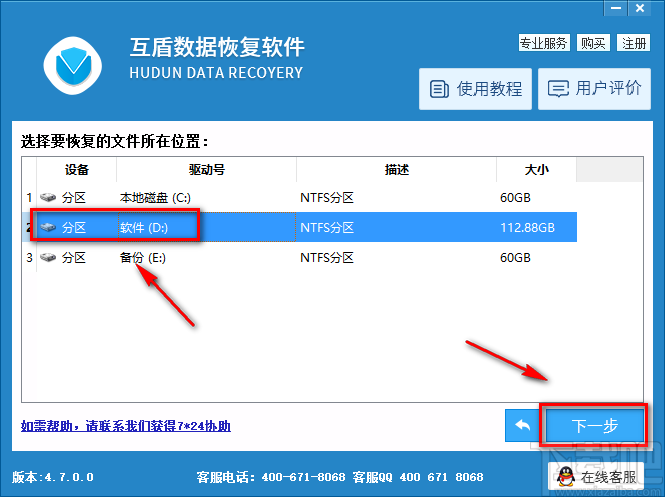665x497 pixels.
Task: Click the back arrow button
Action: 522,425
